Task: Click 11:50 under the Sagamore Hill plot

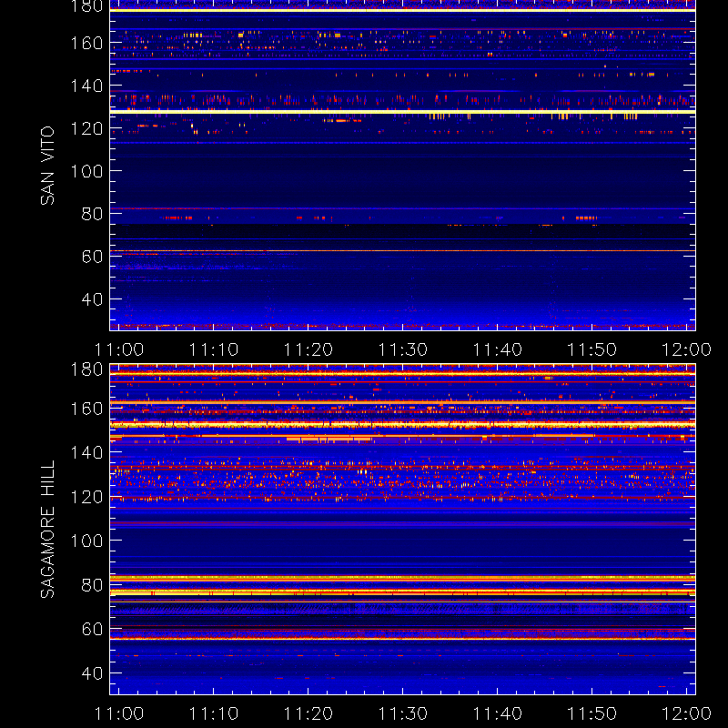Action: 591,713
